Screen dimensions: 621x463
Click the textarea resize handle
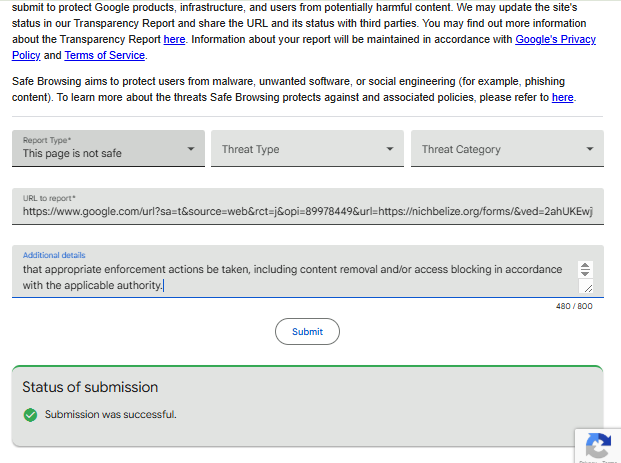point(587,287)
